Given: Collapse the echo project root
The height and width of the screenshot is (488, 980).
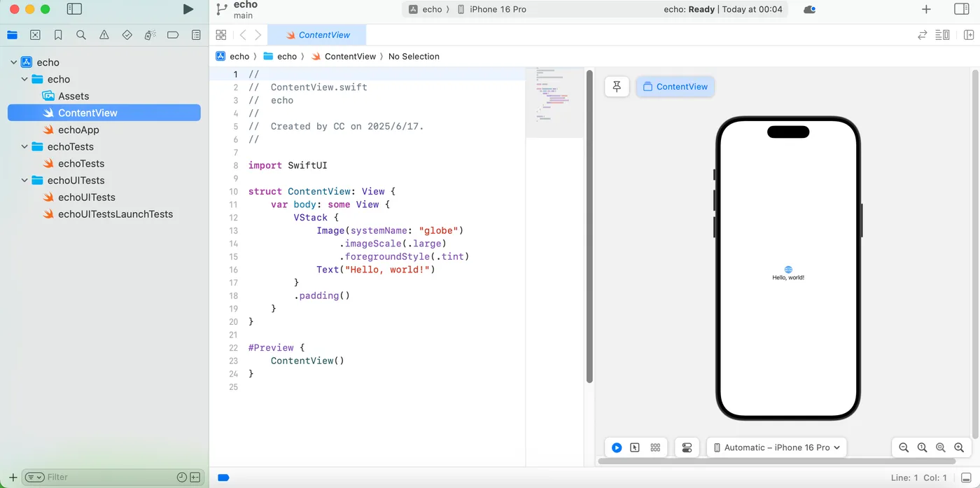Looking at the screenshot, I should tap(13, 62).
